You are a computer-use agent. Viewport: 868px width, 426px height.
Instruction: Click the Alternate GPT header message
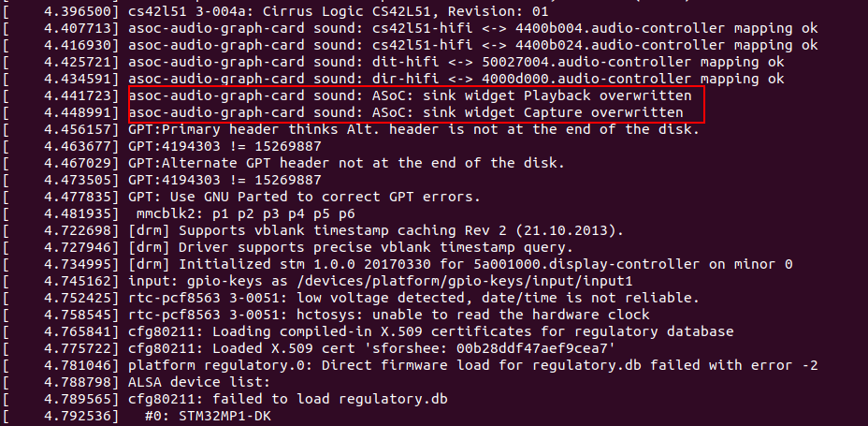tap(346, 163)
